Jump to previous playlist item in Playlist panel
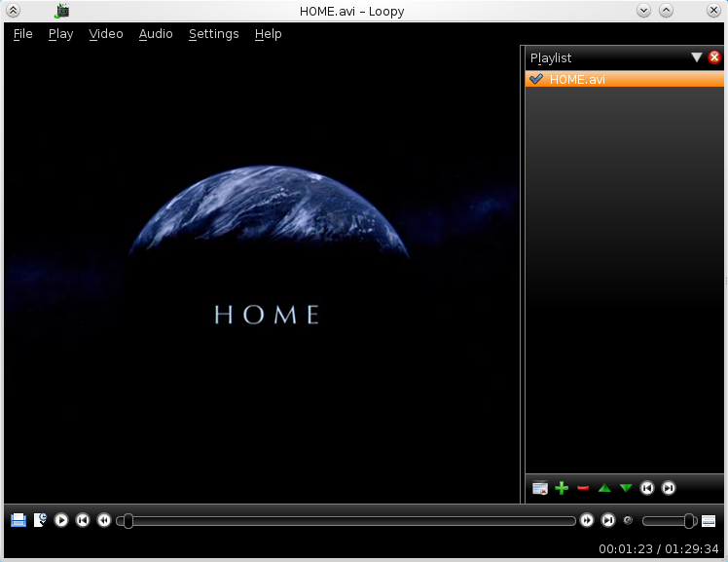Viewport: 728px width, 562px height. 647,488
